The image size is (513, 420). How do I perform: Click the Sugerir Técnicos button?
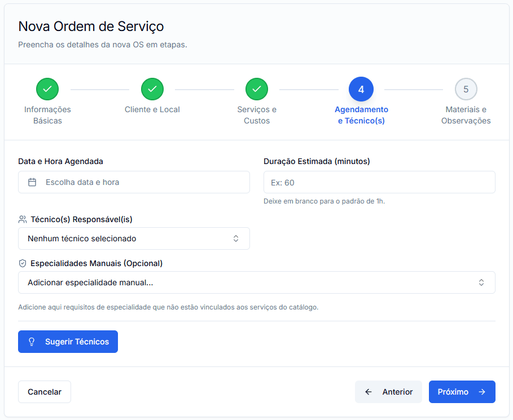[x=68, y=342]
